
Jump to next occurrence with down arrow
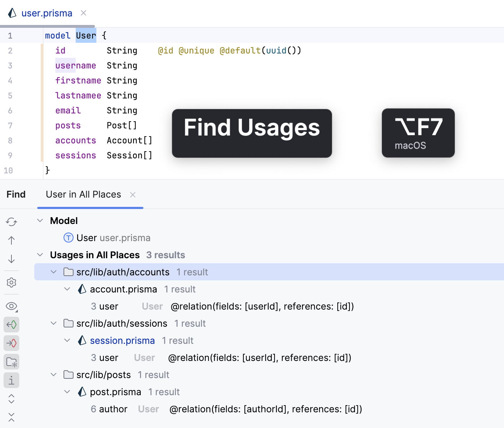click(x=11, y=259)
